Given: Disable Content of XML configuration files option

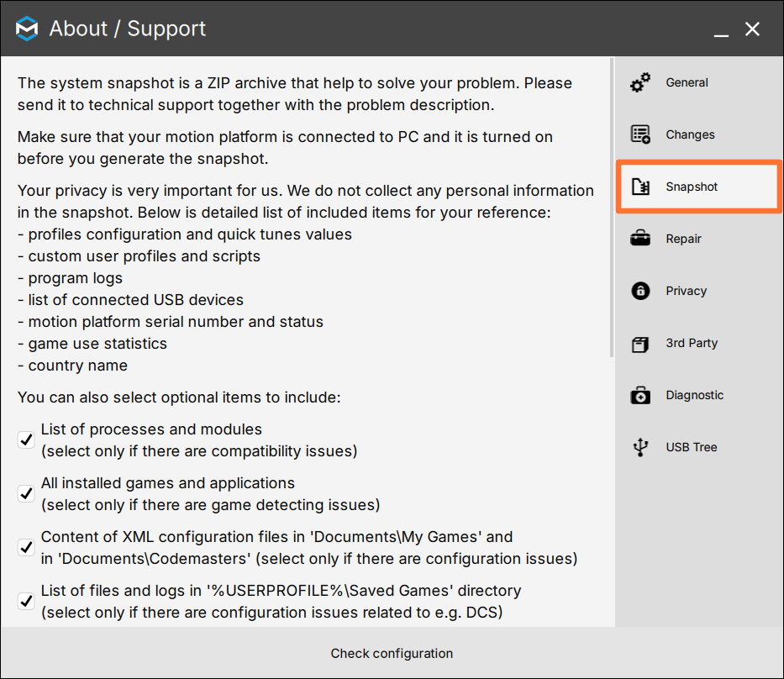Looking at the screenshot, I should pos(26,548).
